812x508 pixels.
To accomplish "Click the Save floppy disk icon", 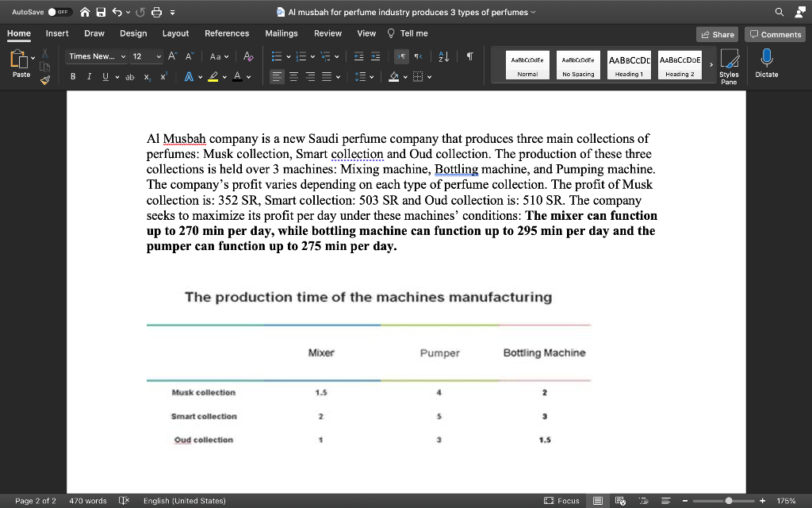I will (101, 12).
